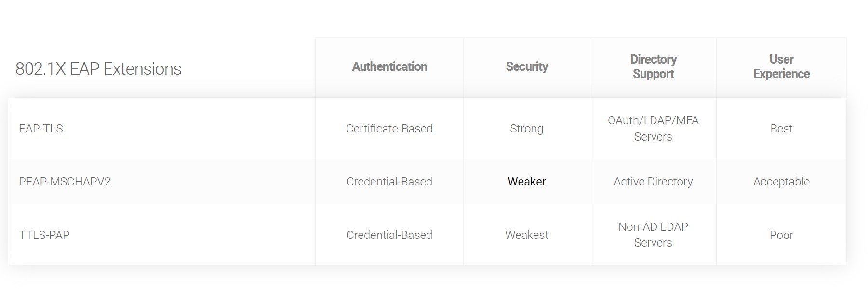The height and width of the screenshot is (291, 868).
Task: Click the Active Directory cell
Action: tap(653, 182)
